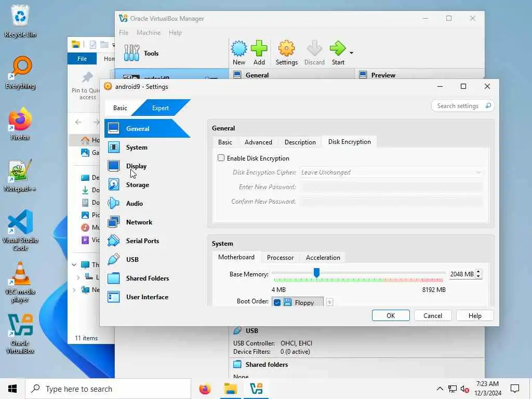Select the Motherboard tab

pos(236,257)
